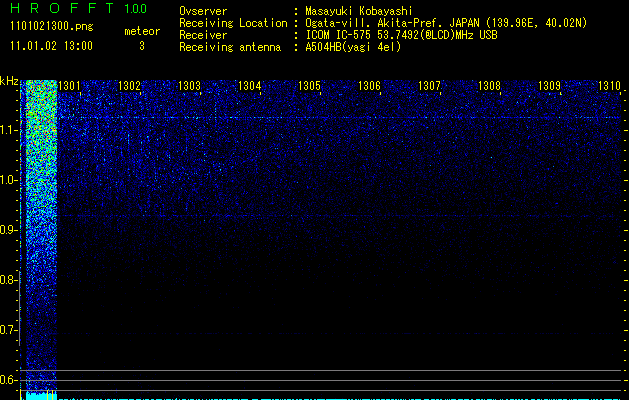Click location text Ogata-vill. Akita-Pref. JAPAN
This screenshot has width=629, height=400.
(x=392, y=23)
